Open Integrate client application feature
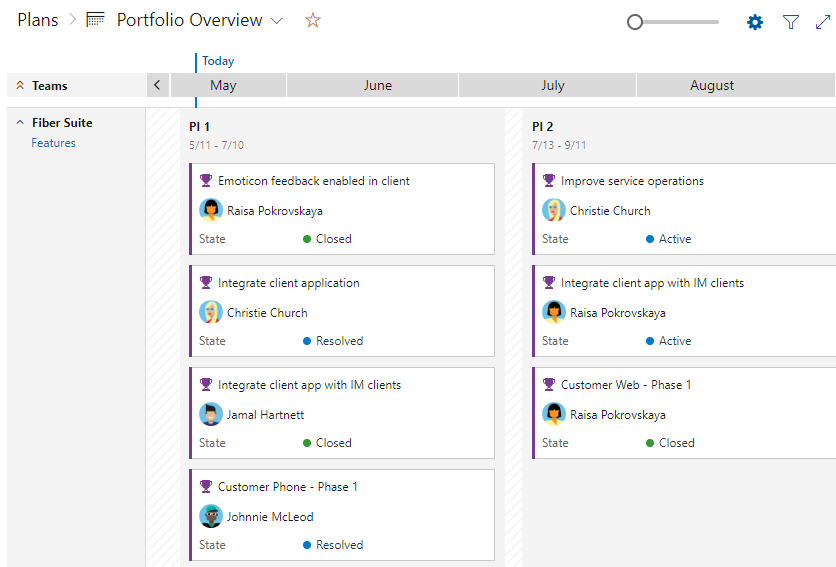 [x=288, y=283]
